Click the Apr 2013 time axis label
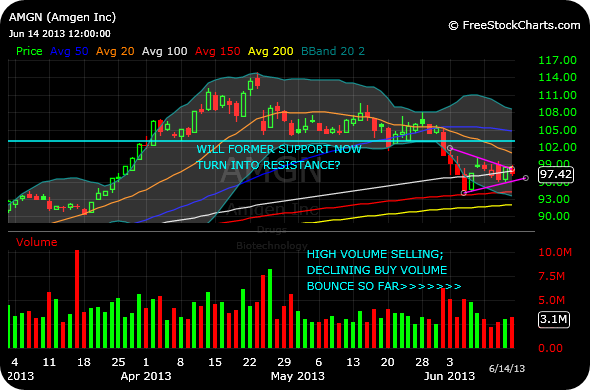Viewport: 590px width, 390px height. [146, 376]
